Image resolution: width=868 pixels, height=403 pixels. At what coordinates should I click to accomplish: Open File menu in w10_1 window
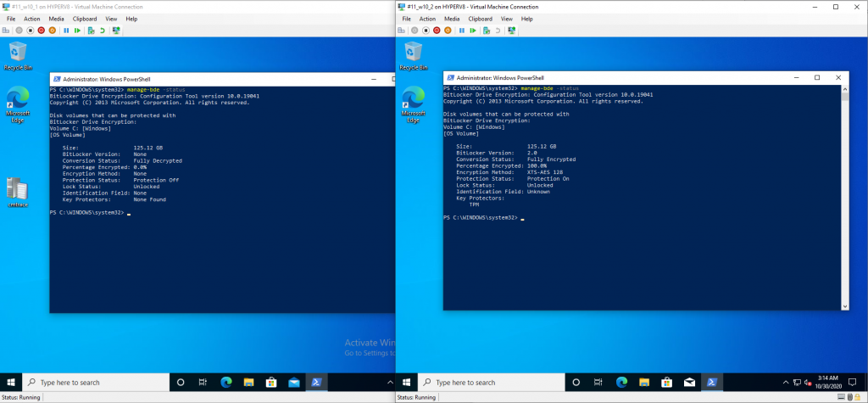click(11, 19)
